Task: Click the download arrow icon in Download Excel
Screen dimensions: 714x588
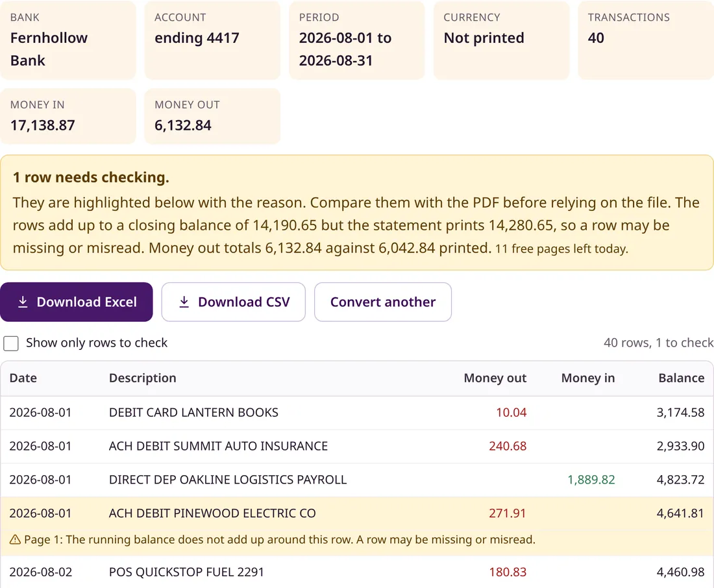Action: click(x=23, y=302)
